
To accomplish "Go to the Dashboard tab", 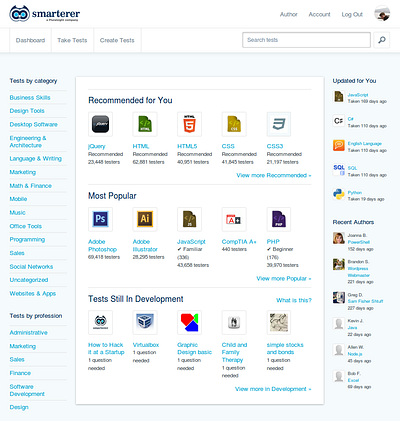I will pos(30,40).
